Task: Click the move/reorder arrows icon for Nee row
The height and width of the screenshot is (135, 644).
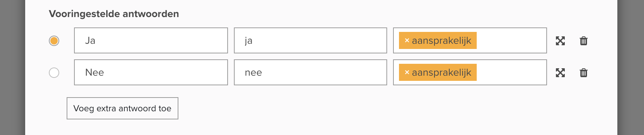Action: tap(560, 73)
